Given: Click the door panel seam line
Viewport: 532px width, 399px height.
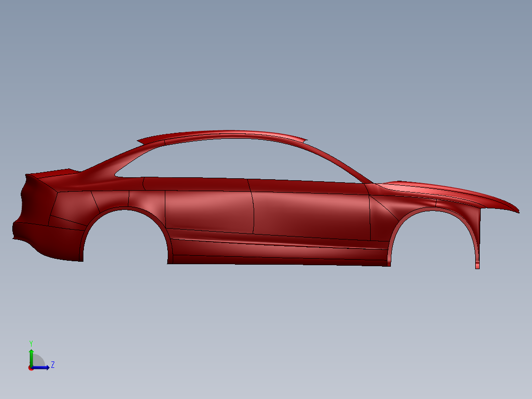Looking at the screenshot, I should (x=254, y=212).
